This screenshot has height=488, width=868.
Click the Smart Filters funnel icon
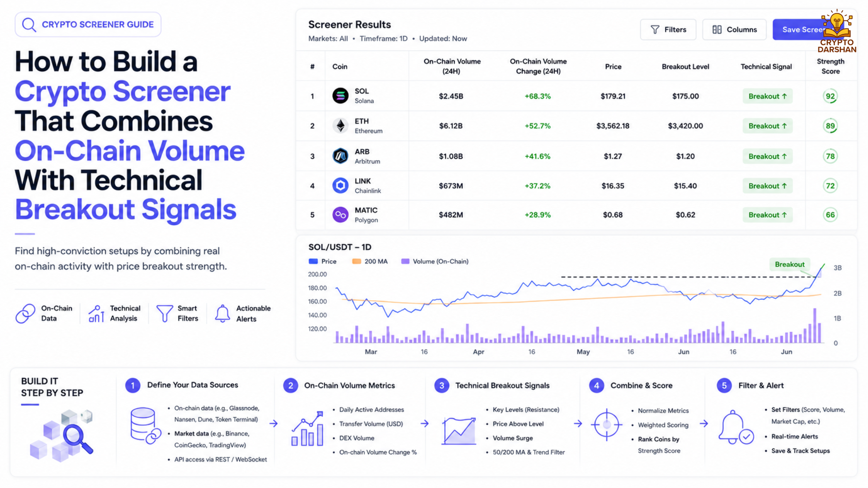[165, 313]
